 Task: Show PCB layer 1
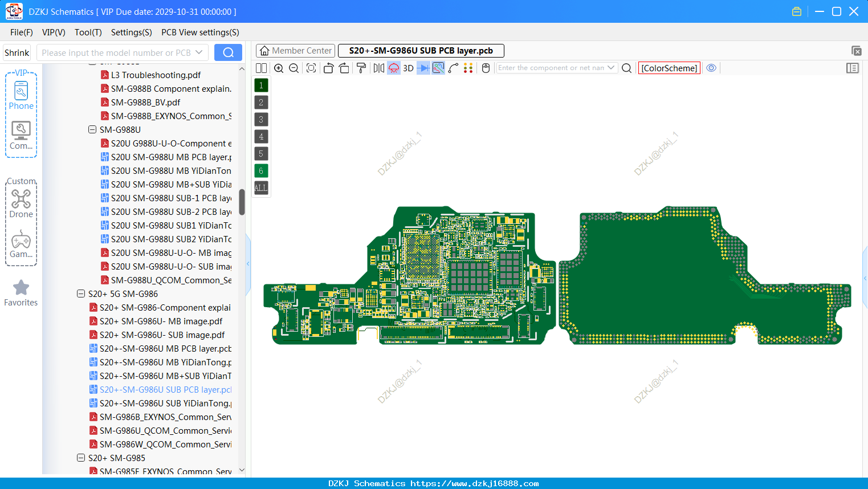(261, 85)
